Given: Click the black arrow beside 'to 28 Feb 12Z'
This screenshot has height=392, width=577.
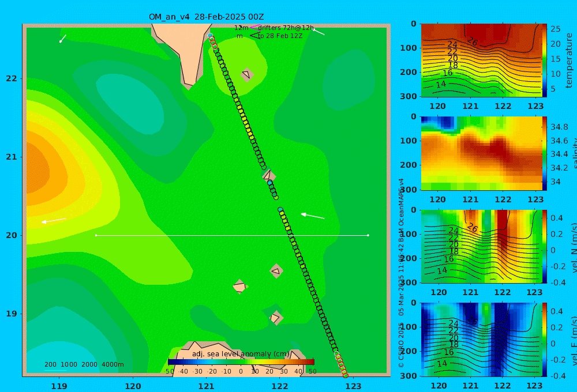Looking at the screenshot, I should tap(254, 36).
